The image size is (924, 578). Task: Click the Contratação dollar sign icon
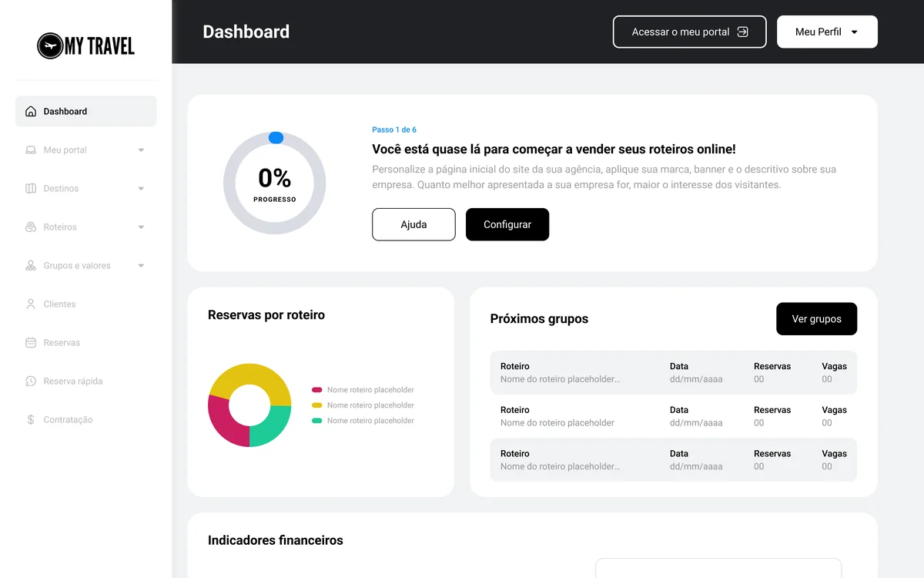pyautogui.click(x=31, y=419)
